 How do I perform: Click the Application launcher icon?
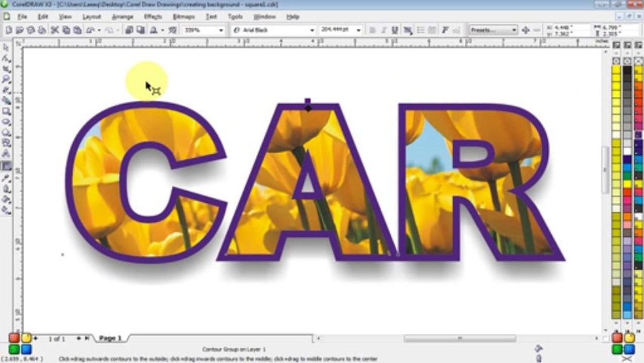tap(154, 30)
